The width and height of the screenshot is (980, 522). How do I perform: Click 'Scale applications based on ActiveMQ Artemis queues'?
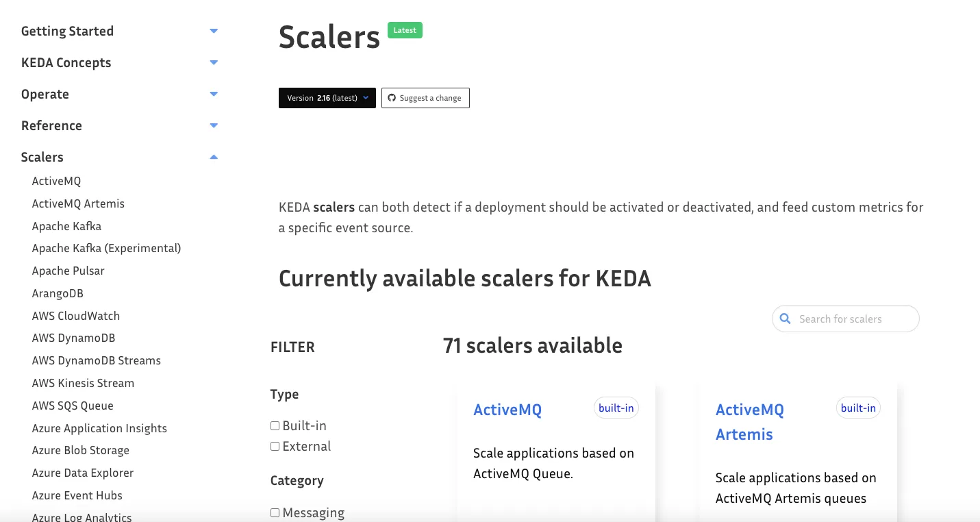pos(796,488)
